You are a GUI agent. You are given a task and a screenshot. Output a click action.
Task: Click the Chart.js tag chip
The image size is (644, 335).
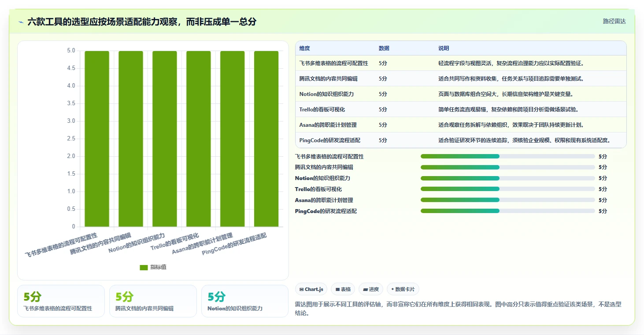pos(311,289)
